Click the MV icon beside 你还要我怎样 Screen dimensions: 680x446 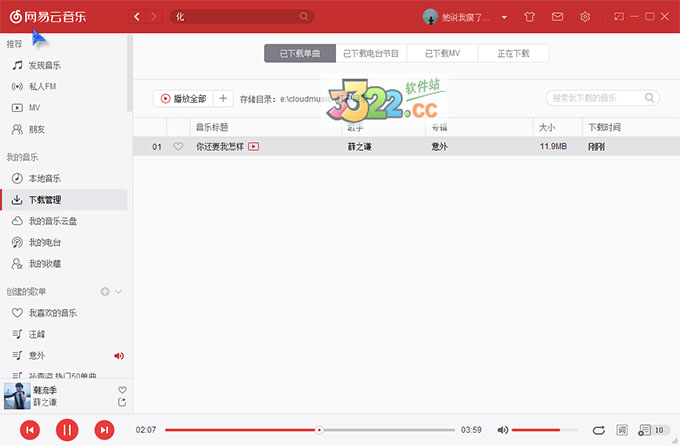pos(254,147)
